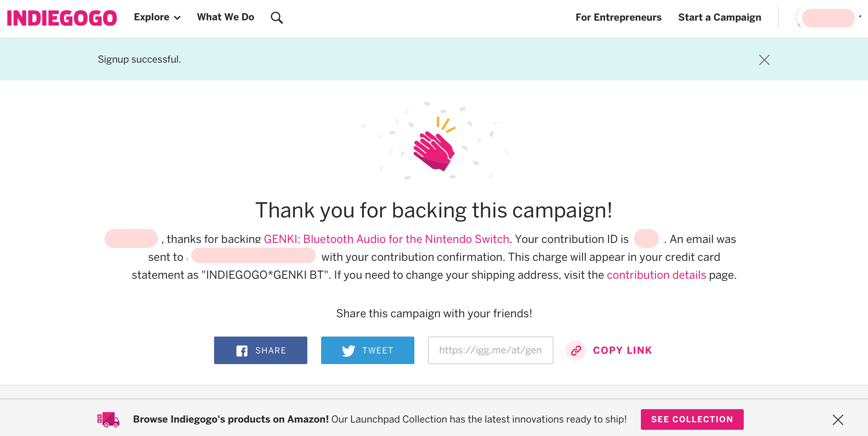Viewport: 868px width, 436px height.
Task: Dismiss the Signup successful banner
Action: 764,60
